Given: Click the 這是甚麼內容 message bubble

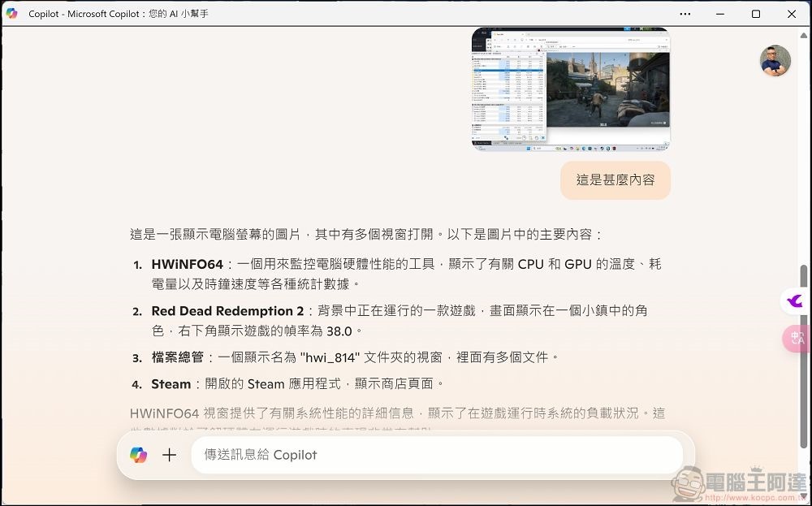Looking at the screenshot, I should (615, 180).
